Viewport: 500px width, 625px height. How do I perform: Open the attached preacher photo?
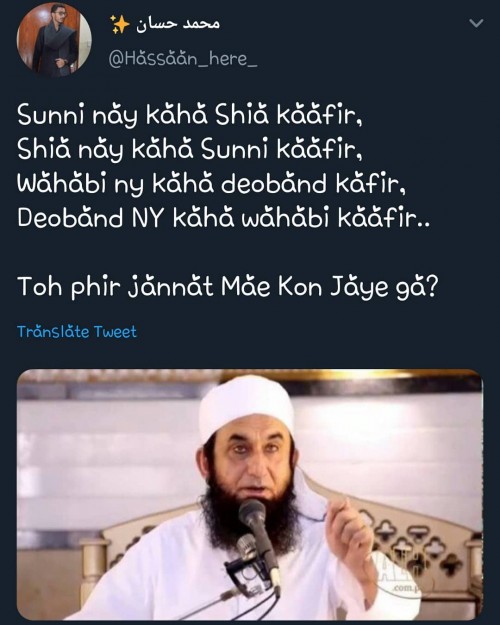(x=250, y=494)
